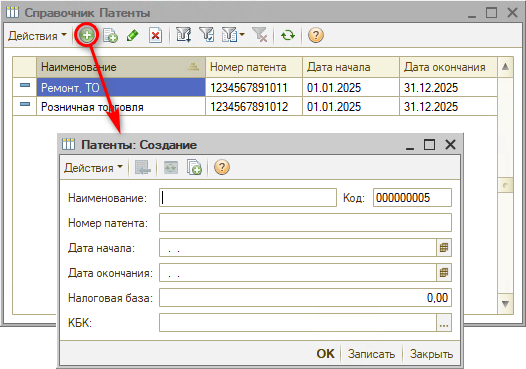Image resolution: width=526 pixels, height=369 pixels.
Task: Copy the selected patent entry icon
Action: coord(110,35)
